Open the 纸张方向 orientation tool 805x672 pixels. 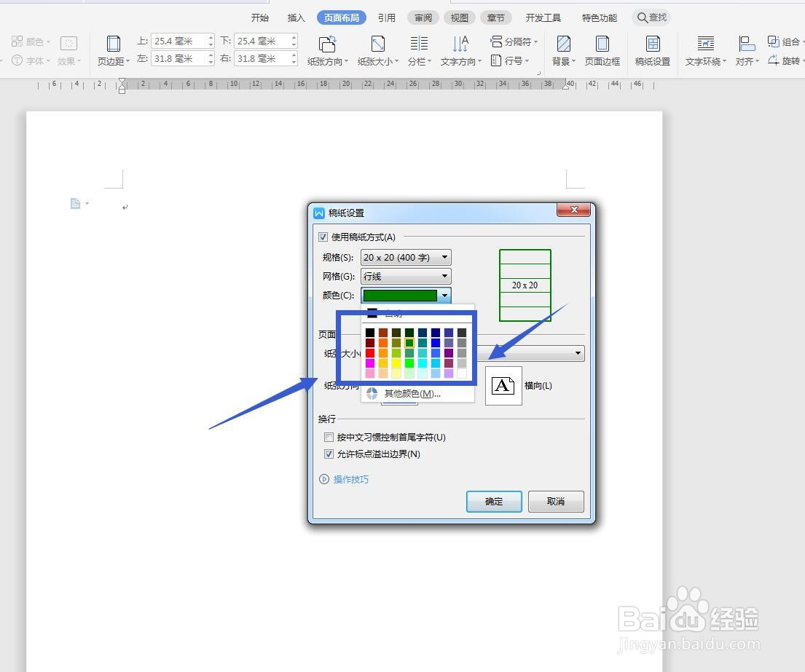[x=328, y=51]
